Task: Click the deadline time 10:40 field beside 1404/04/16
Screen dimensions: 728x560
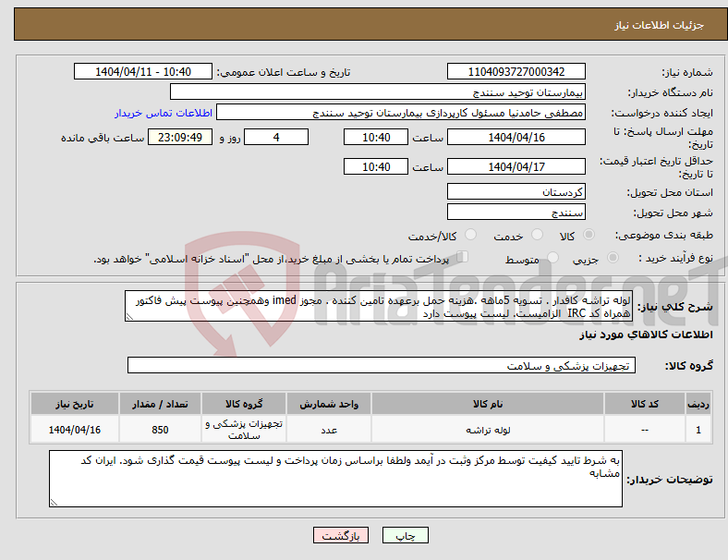Action: coord(376,138)
